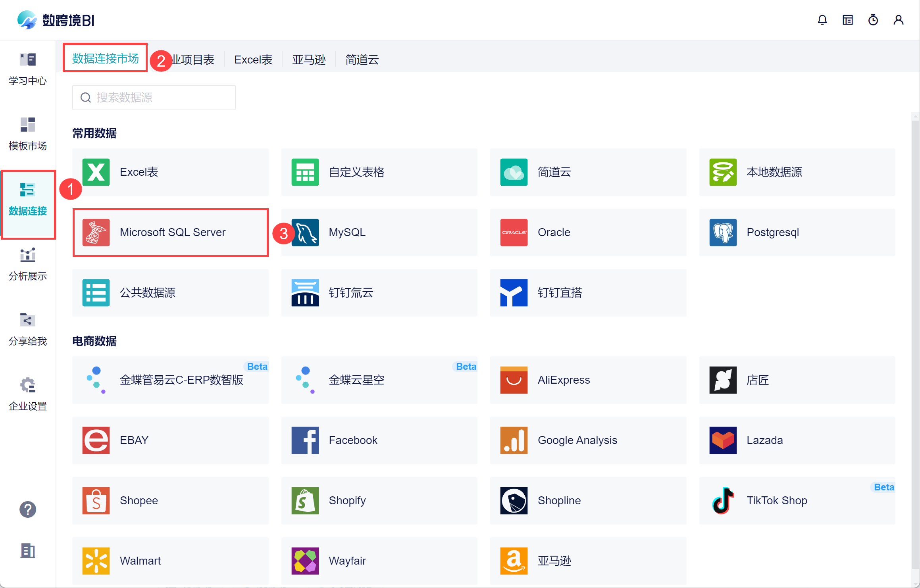Viewport: 920px width, 588px height.
Task: Select the TikTok Shop Beta card
Action: (797, 501)
